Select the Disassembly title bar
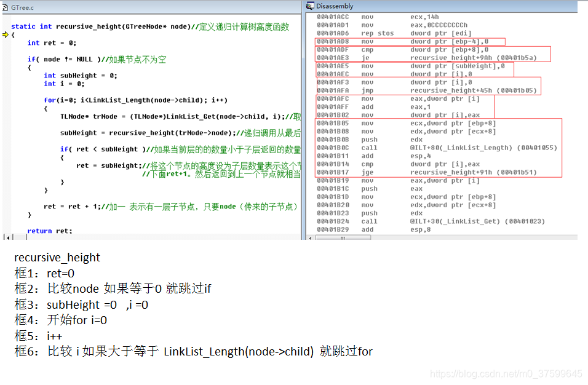The width and height of the screenshot is (588, 385). click(x=442, y=6)
